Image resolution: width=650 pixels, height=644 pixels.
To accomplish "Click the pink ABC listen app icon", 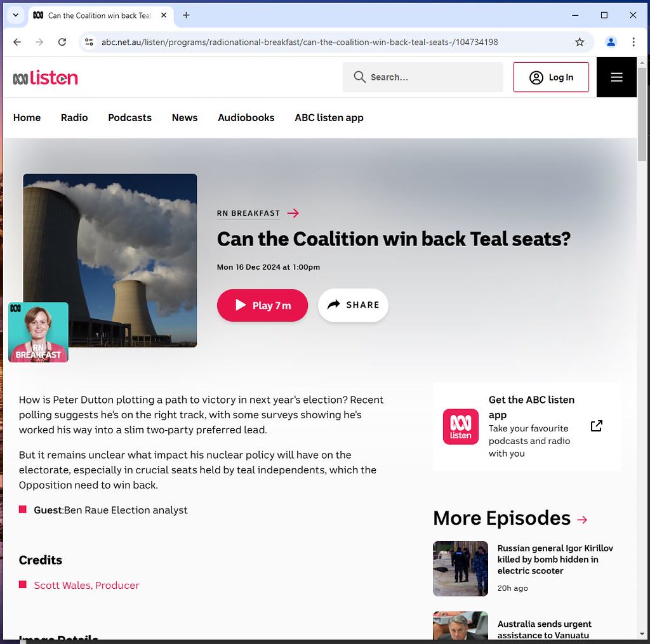I will coord(461,426).
